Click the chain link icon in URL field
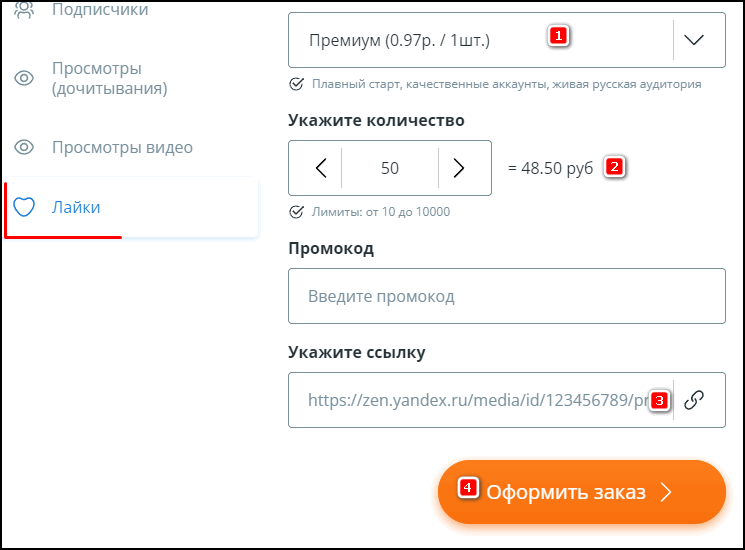 pyautogui.click(x=694, y=400)
